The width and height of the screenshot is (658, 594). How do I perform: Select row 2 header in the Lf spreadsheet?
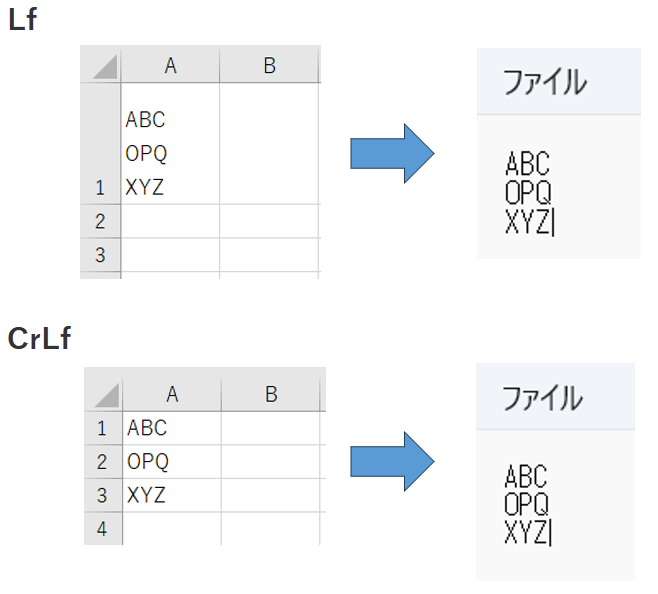pos(100,221)
